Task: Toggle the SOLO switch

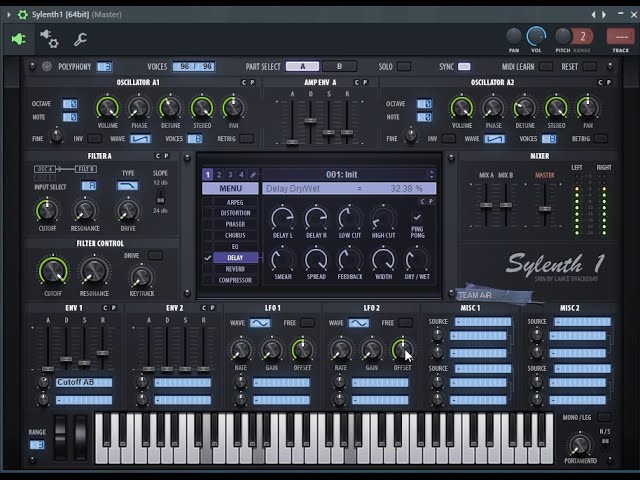Action: click(404, 67)
